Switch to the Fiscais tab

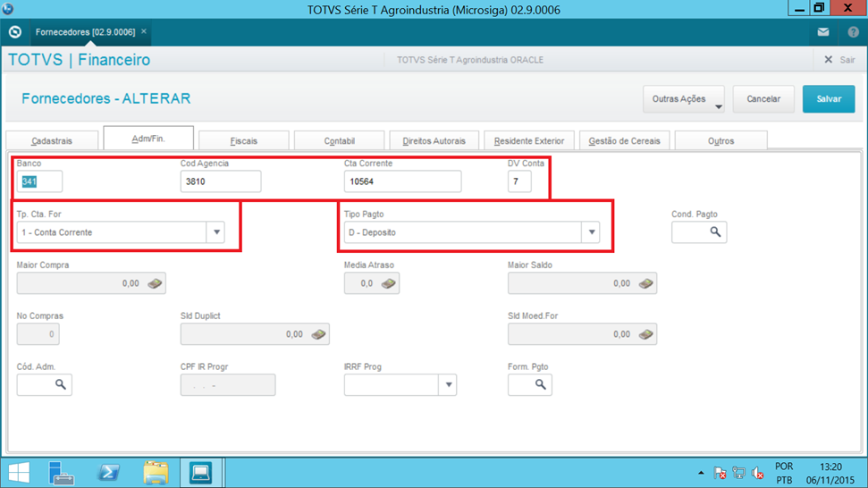point(243,141)
